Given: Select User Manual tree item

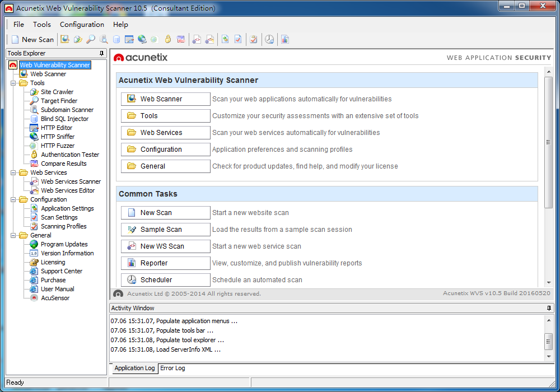Looking at the screenshot, I should click(x=58, y=289).
